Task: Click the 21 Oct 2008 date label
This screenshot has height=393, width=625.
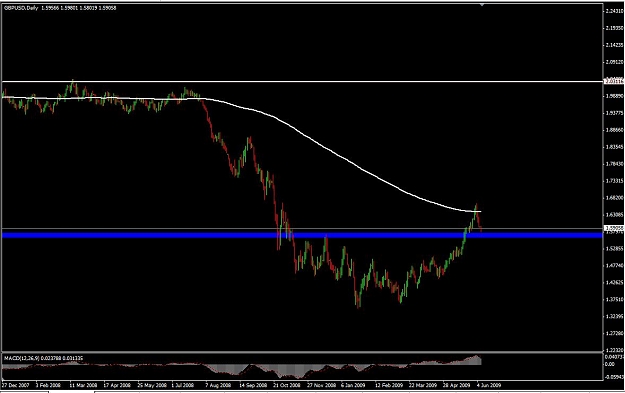Action: click(x=287, y=385)
